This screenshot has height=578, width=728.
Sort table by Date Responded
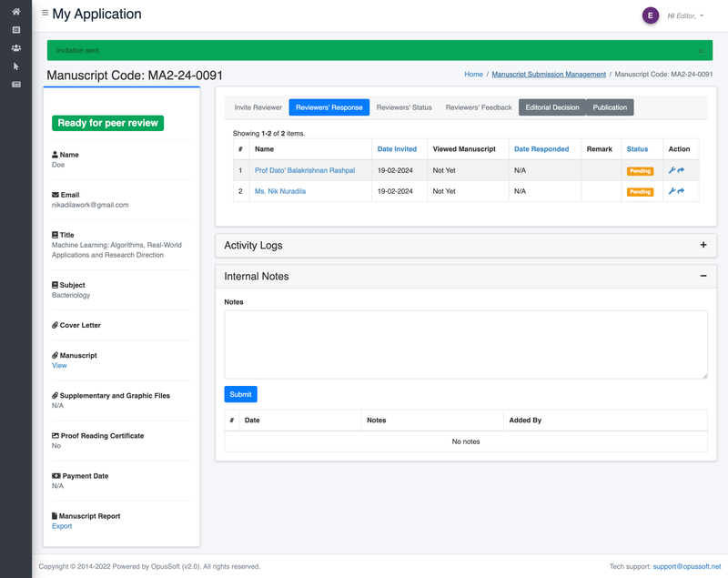point(541,149)
